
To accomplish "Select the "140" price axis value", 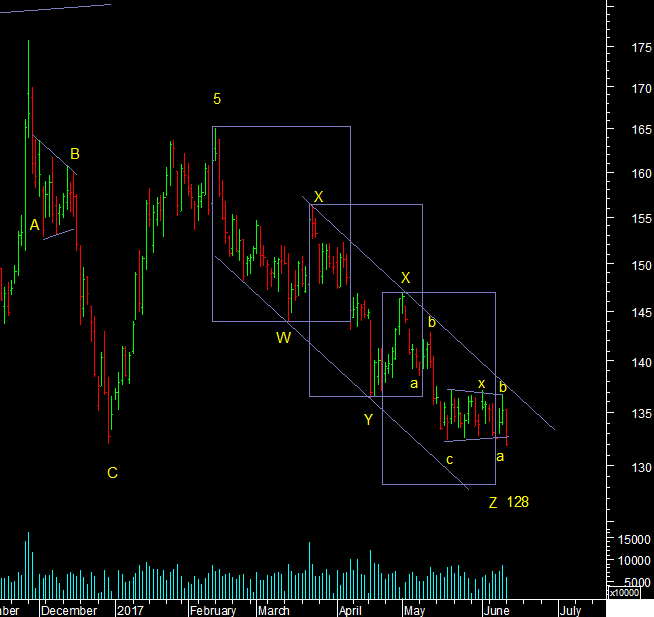I will tap(641, 363).
